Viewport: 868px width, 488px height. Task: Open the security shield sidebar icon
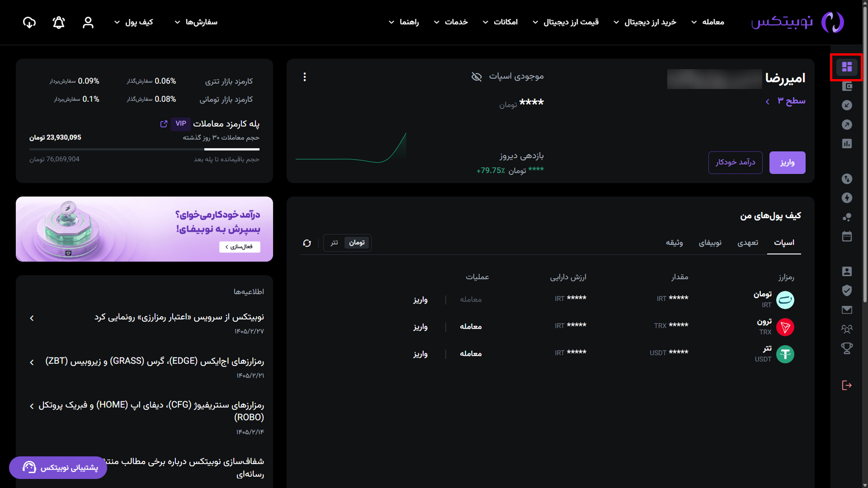point(847,291)
